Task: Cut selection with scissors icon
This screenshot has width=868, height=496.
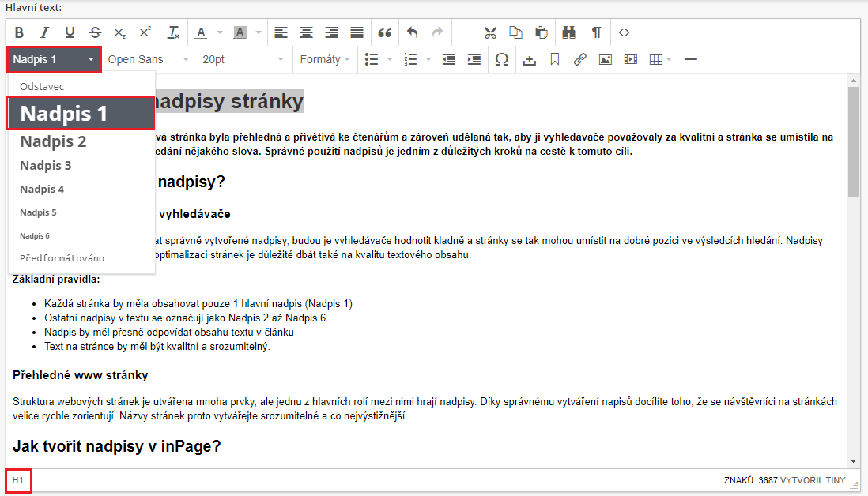Action: (x=490, y=32)
